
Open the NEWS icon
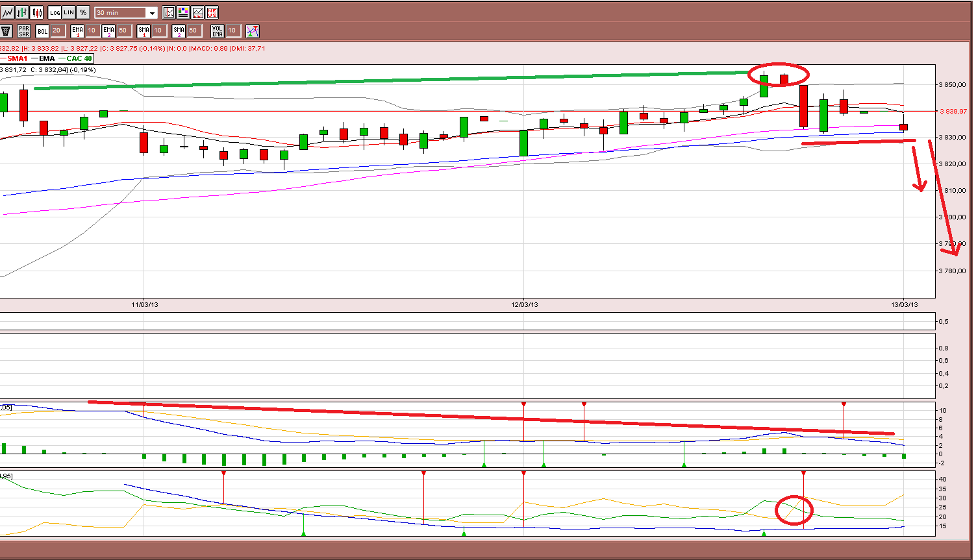[212, 12]
